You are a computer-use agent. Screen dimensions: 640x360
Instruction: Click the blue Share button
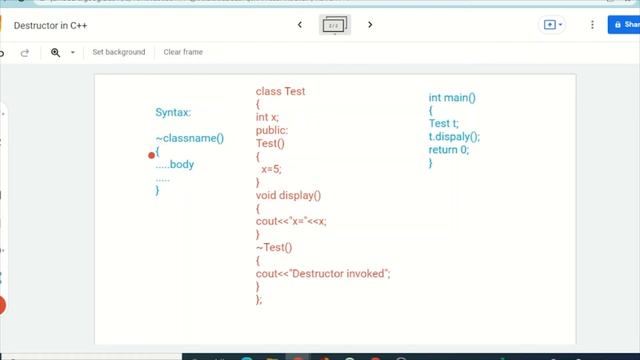[624, 24]
